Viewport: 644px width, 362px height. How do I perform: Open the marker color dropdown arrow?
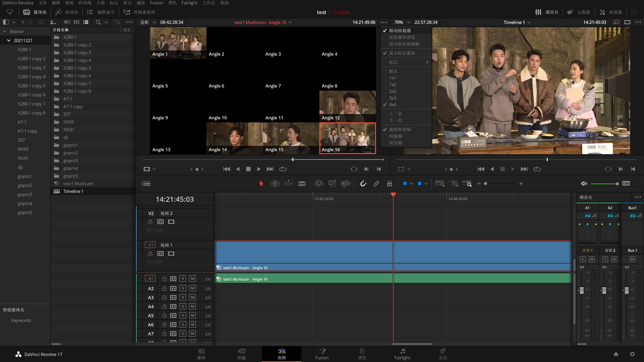426,184
